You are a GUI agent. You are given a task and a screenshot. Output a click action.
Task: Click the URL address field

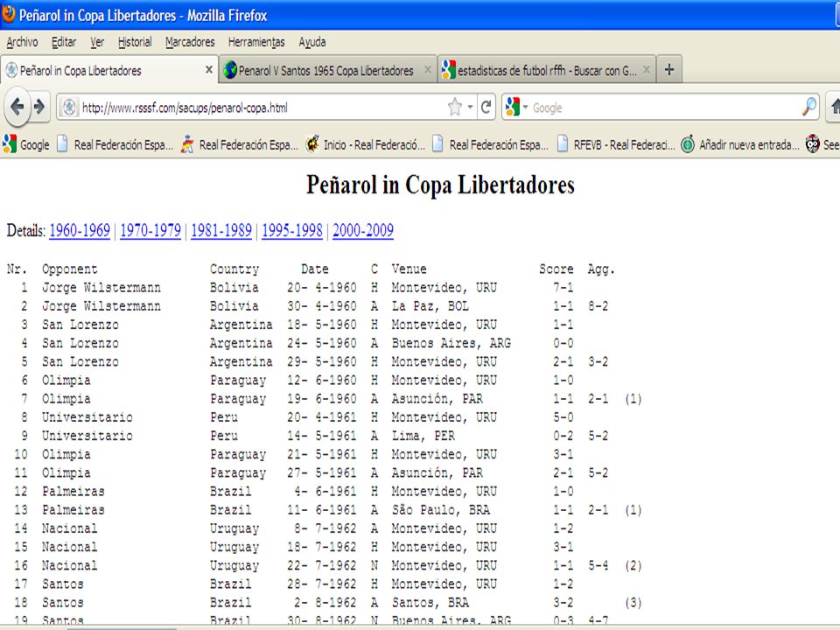pyautogui.click(x=262, y=108)
